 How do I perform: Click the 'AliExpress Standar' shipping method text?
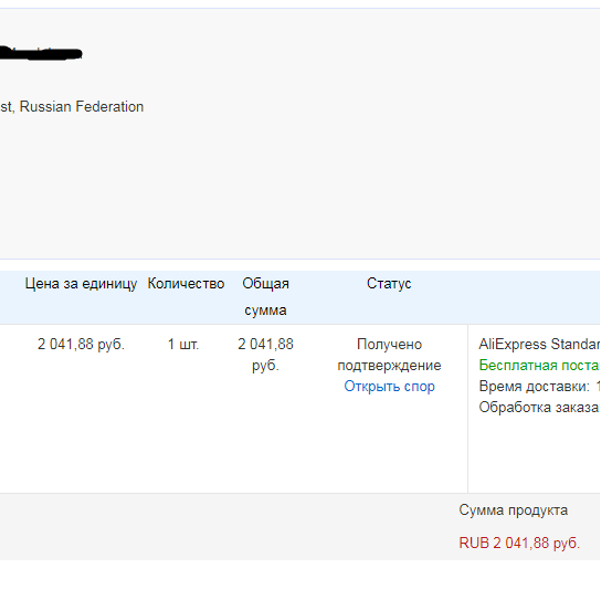539,344
